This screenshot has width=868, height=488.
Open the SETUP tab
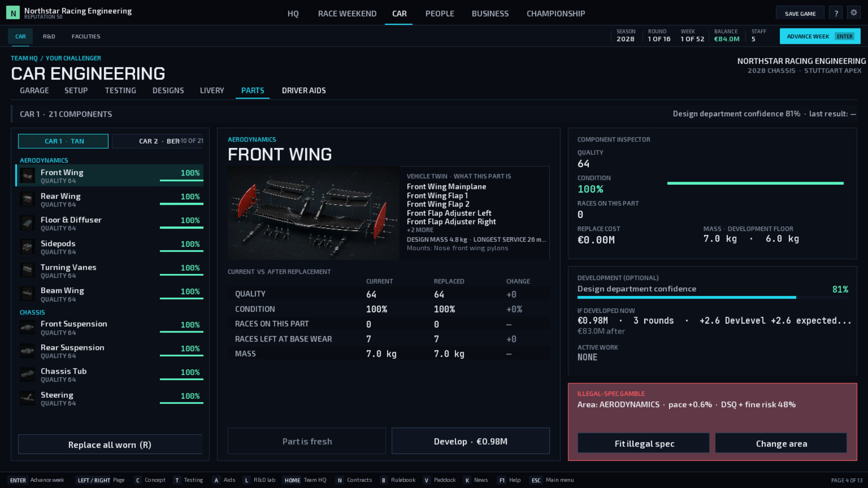coord(76,90)
